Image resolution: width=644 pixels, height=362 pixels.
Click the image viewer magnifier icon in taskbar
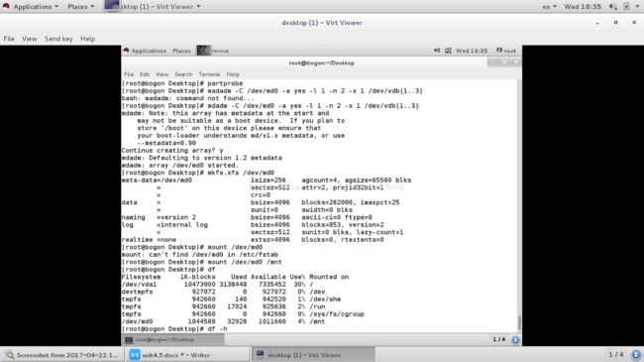pos(10,355)
